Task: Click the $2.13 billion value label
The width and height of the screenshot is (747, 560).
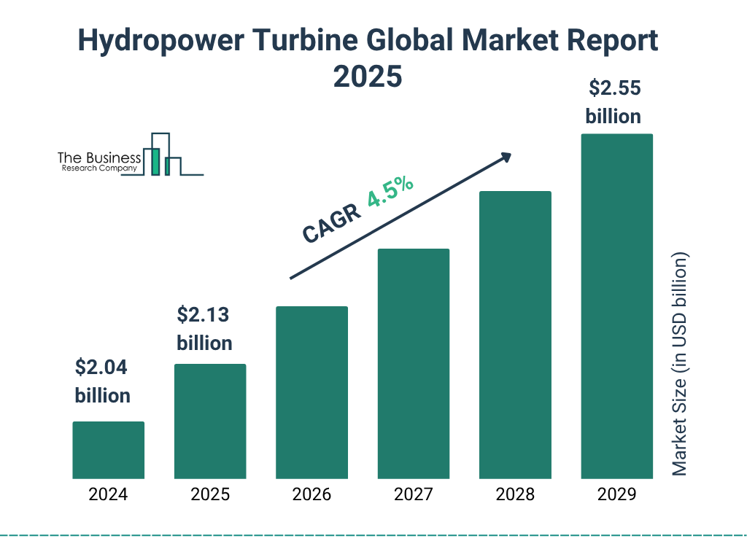Action: pos(204,329)
